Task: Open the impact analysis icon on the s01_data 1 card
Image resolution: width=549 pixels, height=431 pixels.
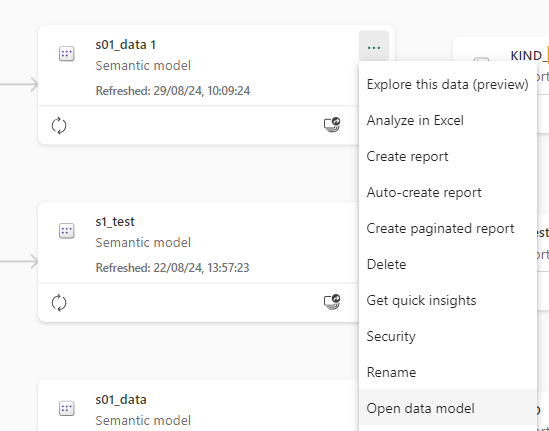Action: tap(332, 125)
